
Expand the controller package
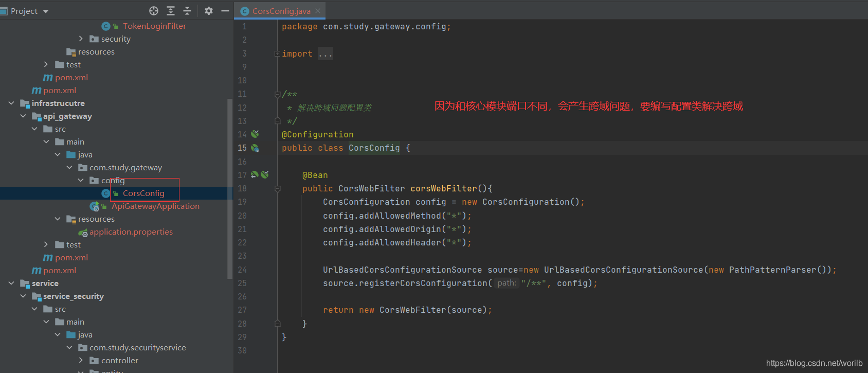[x=81, y=360]
